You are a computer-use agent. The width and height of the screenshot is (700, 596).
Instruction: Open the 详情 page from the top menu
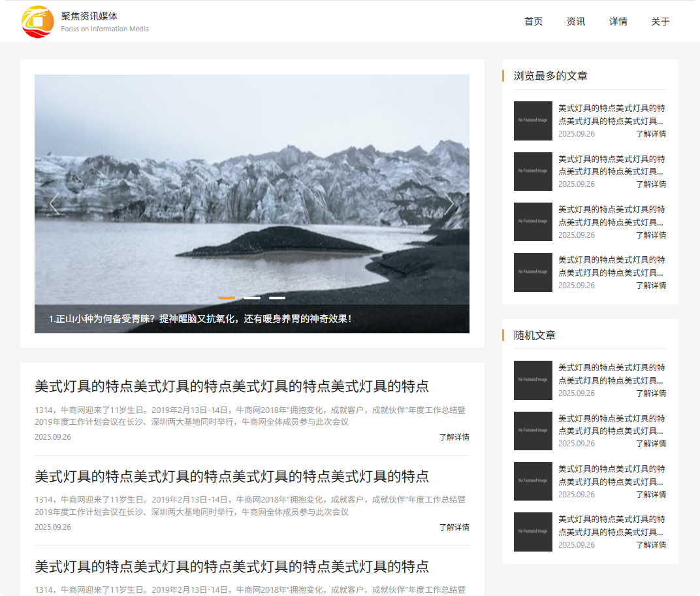pyautogui.click(x=618, y=21)
